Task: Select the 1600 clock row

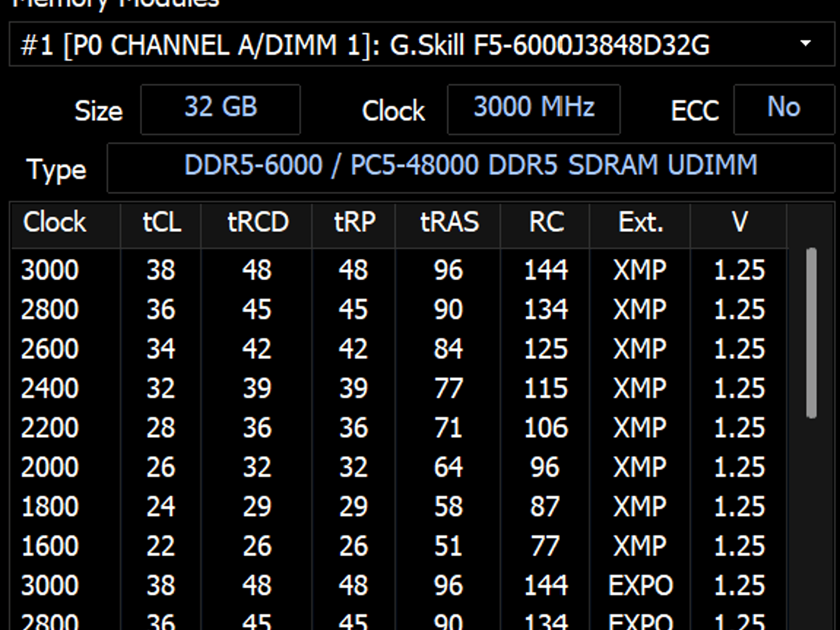Action: pos(399,546)
